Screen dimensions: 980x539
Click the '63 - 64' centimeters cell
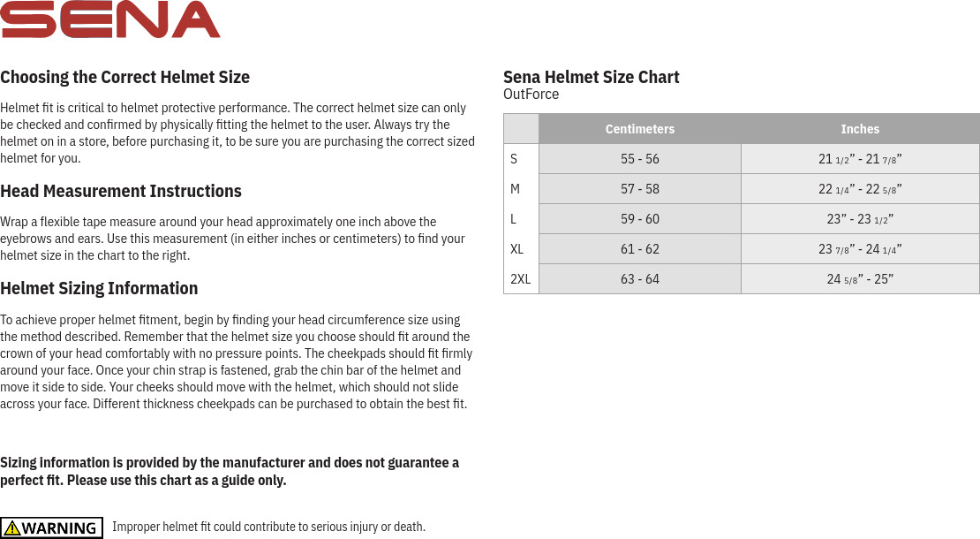639,279
